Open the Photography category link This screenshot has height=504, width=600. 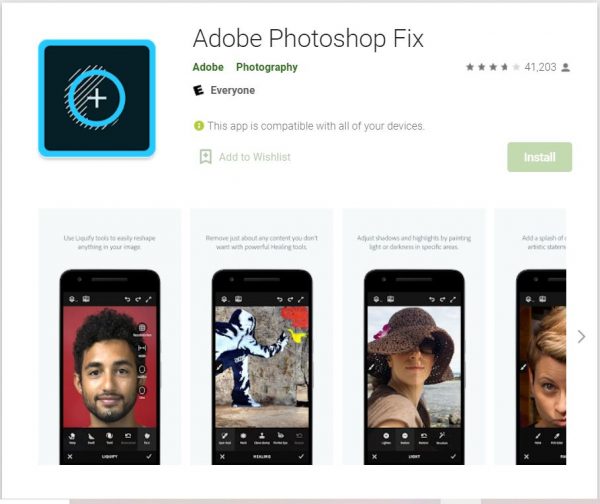point(267,67)
